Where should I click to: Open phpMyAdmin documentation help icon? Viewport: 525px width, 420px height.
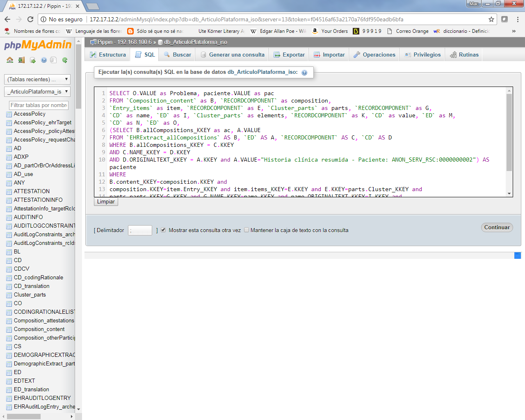click(43, 60)
